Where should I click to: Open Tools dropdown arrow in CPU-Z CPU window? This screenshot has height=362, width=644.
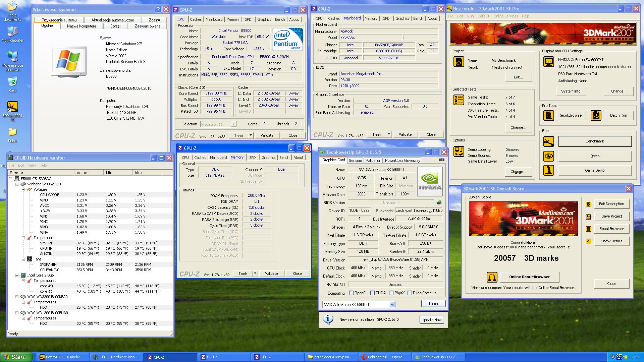pos(251,135)
